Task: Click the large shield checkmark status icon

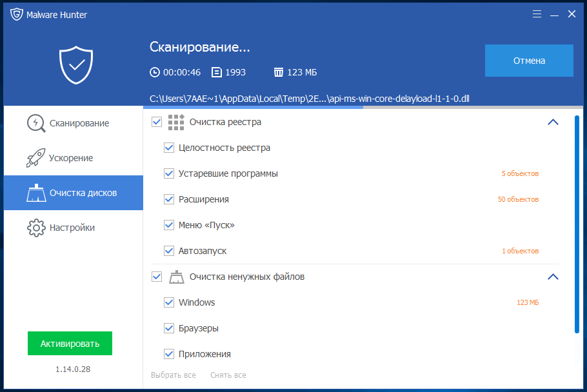Action: coord(76,65)
